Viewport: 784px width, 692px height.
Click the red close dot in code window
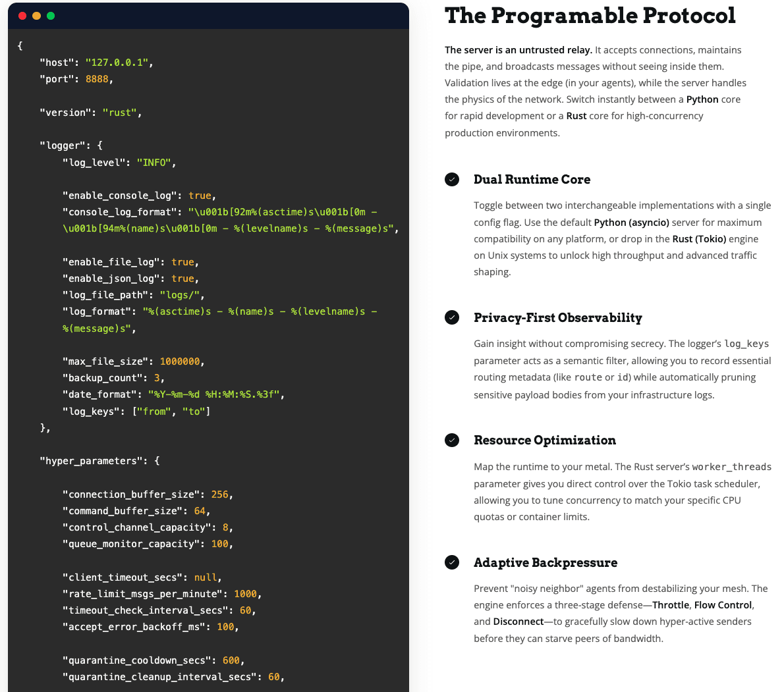(x=22, y=16)
